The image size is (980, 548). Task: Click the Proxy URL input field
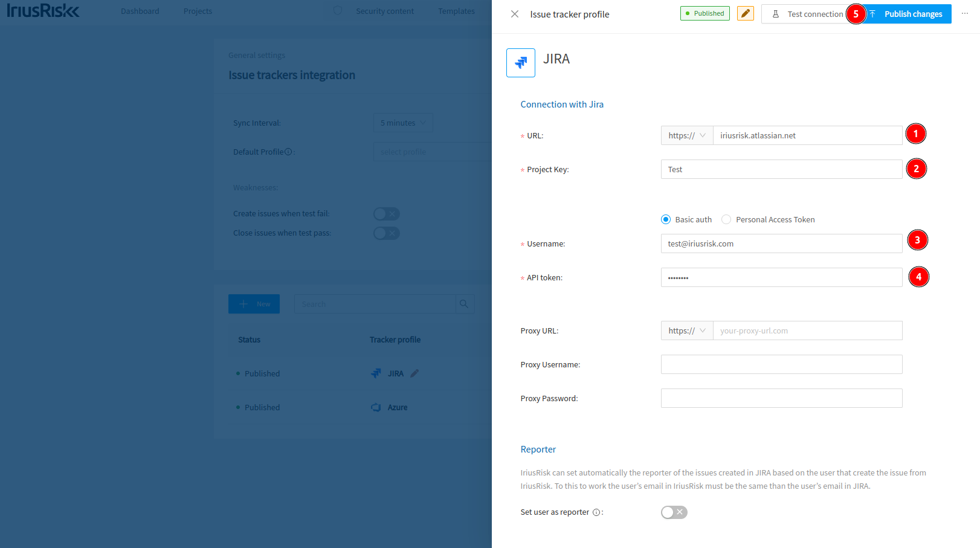(x=808, y=330)
